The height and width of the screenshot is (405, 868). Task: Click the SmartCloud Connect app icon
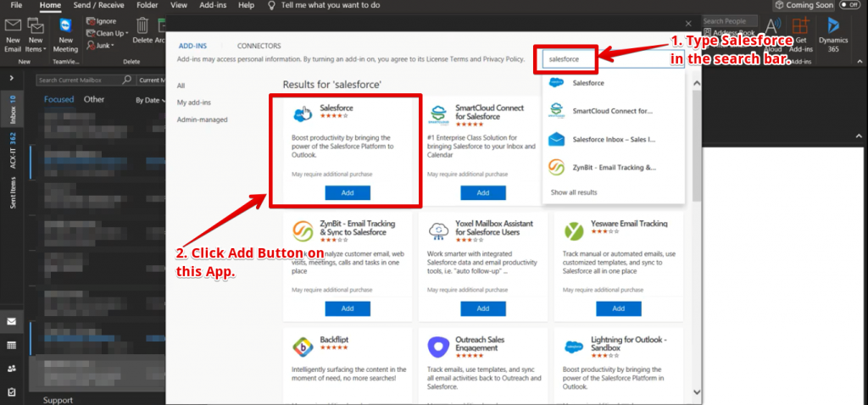(438, 114)
